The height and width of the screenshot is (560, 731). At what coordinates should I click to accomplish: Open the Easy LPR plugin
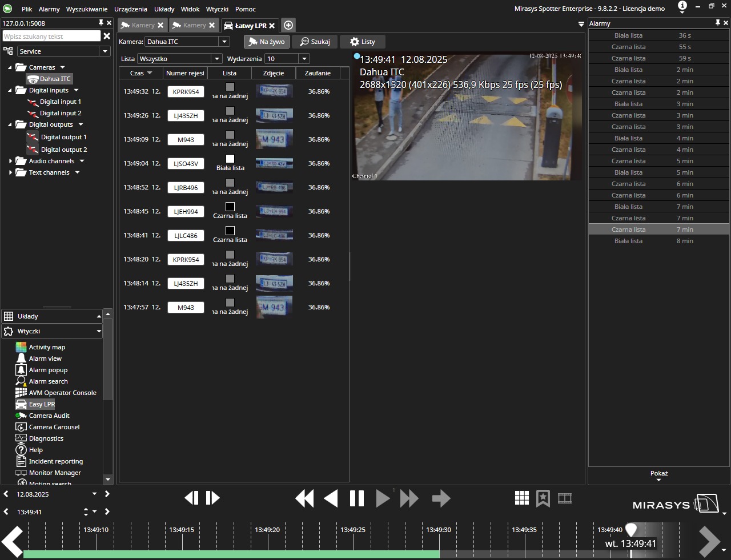point(42,404)
